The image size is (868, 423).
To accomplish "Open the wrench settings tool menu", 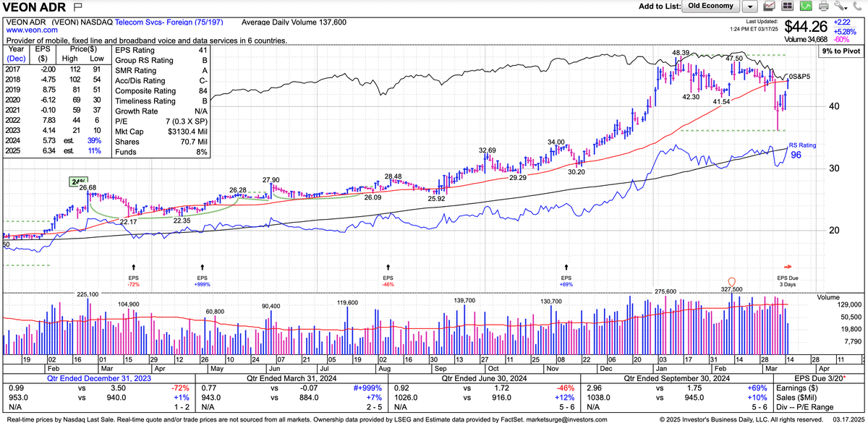I will pyautogui.click(x=840, y=7).
